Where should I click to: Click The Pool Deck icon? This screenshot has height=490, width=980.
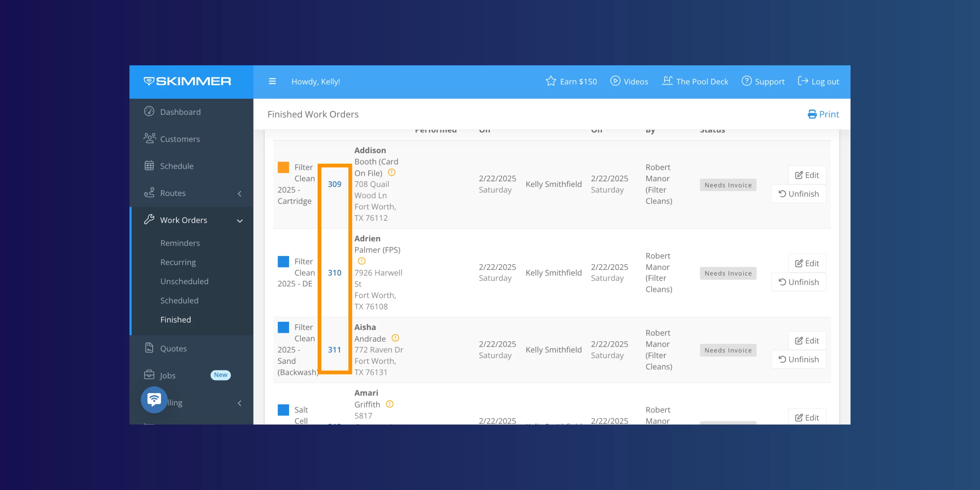pyautogui.click(x=667, y=81)
